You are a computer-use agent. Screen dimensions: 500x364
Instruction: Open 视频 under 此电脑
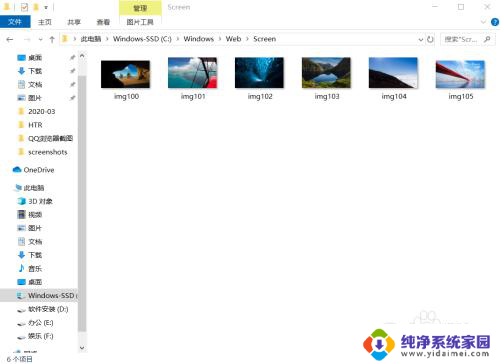coord(35,215)
